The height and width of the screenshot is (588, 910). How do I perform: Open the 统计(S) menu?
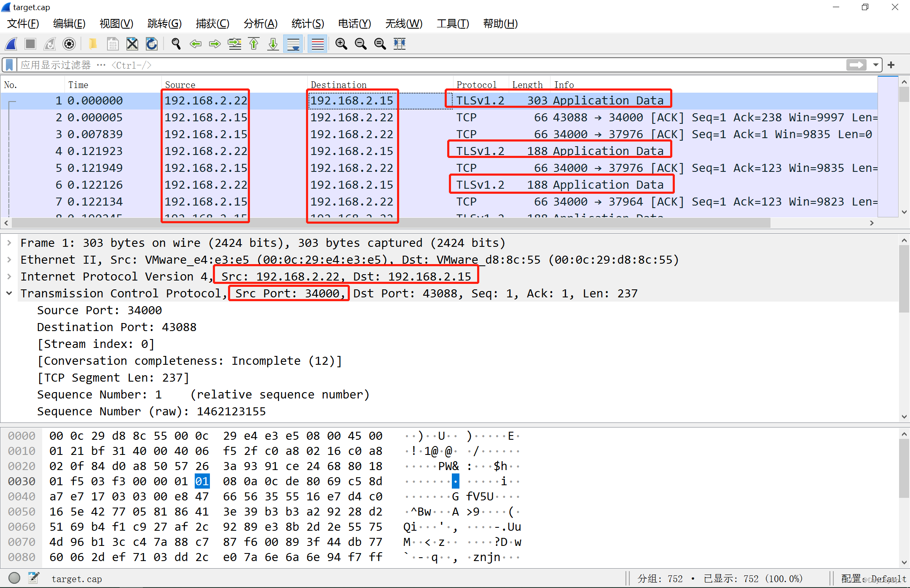pos(307,24)
